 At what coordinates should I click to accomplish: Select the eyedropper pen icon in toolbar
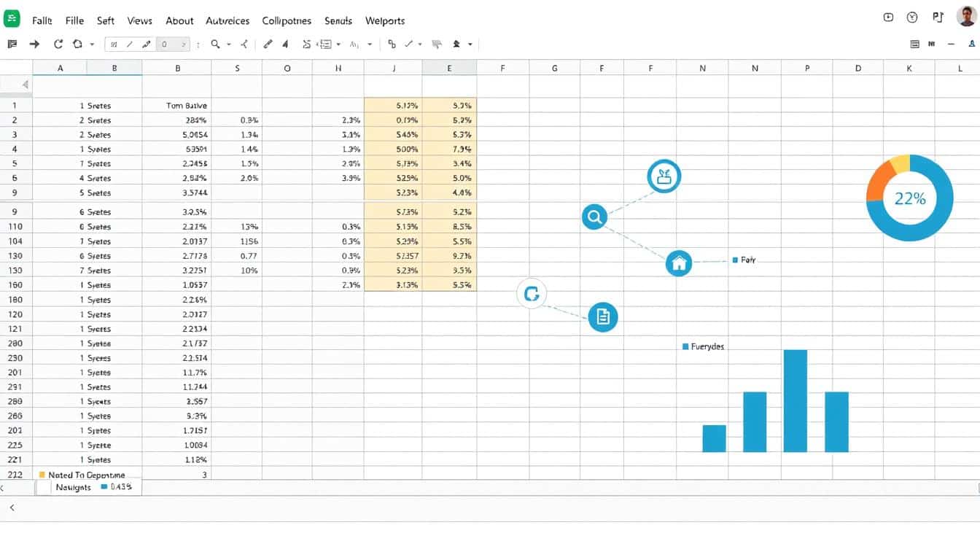click(268, 44)
